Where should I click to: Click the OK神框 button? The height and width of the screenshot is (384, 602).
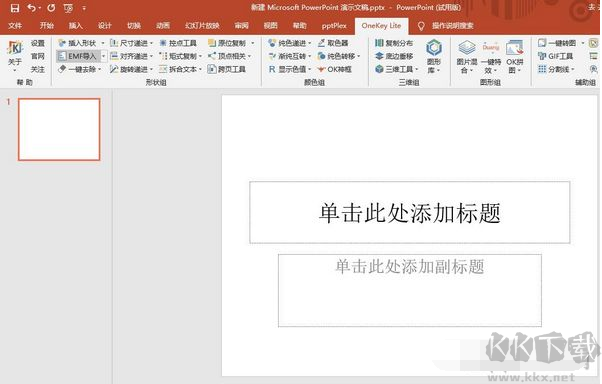(334, 69)
